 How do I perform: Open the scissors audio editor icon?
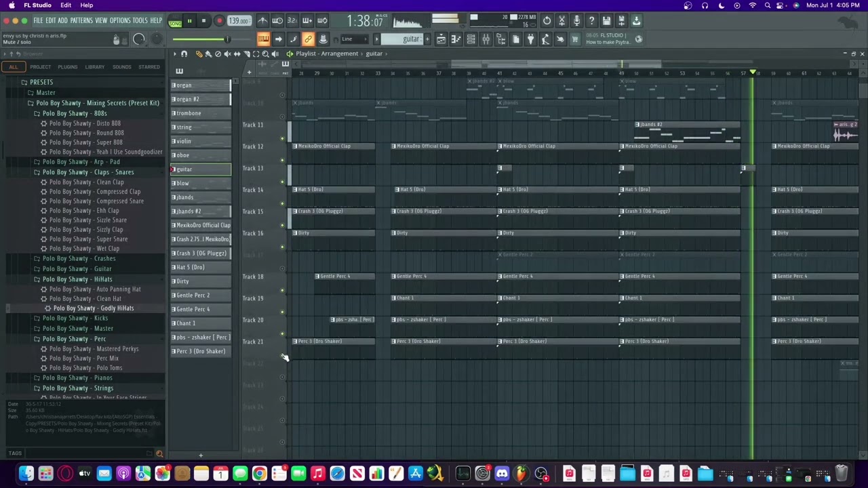click(561, 21)
